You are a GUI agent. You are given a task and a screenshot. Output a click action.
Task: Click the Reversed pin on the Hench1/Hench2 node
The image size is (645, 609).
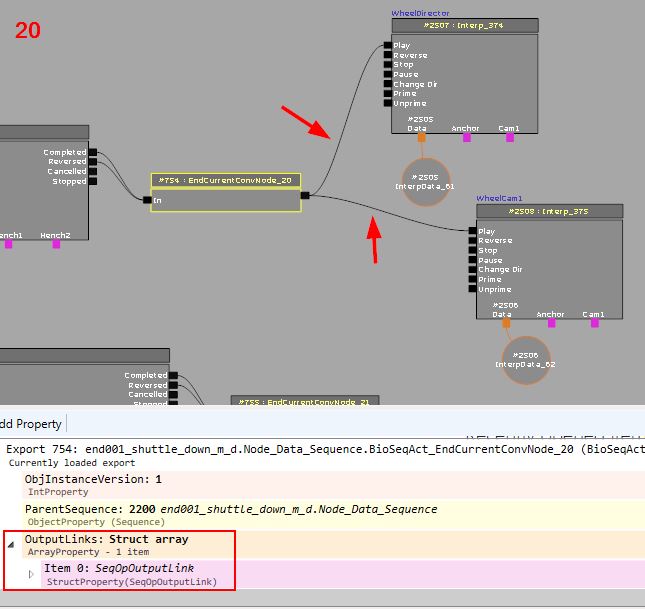[x=93, y=162]
